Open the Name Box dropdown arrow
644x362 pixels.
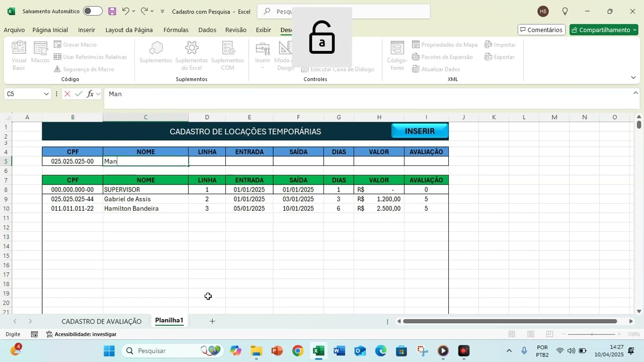46,94
